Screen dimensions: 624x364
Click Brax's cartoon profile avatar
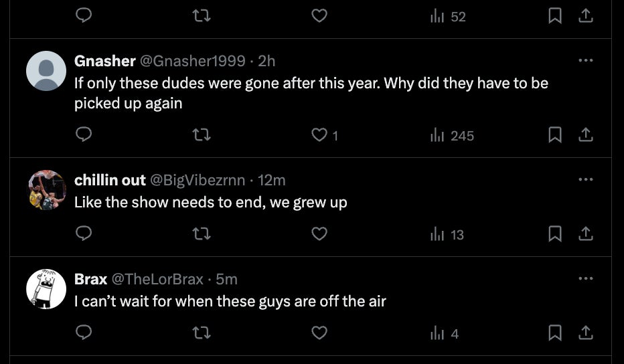click(x=46, y=289)
